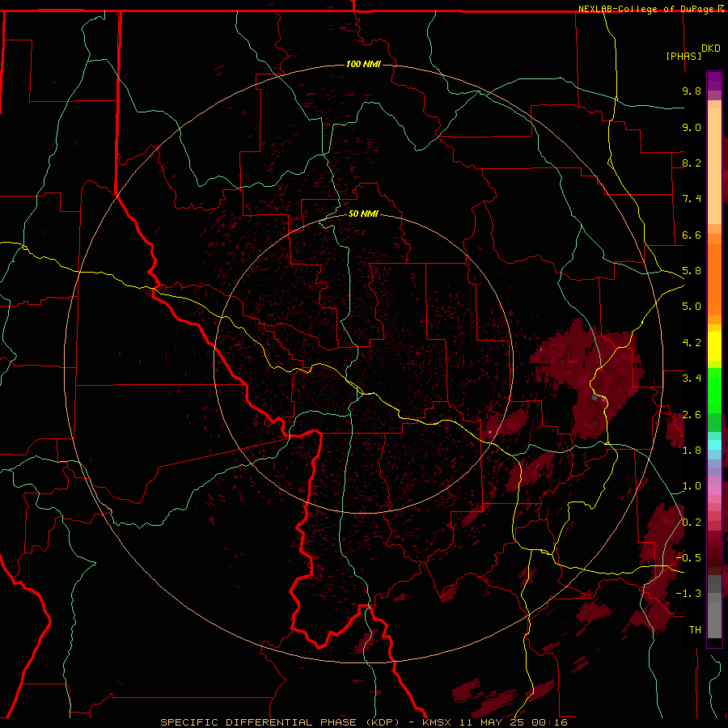728x728 pixels.
Task: Click the 3.4 scale value
Action: (692, 379)
